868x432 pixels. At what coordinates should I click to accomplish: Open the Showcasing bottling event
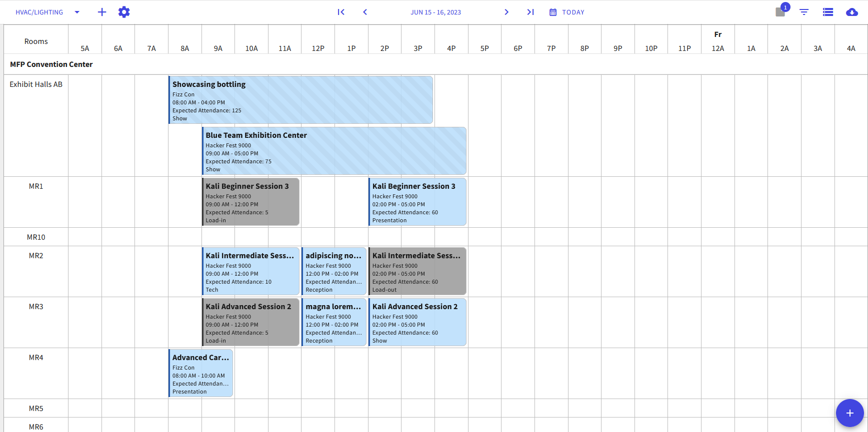[300, 100]
